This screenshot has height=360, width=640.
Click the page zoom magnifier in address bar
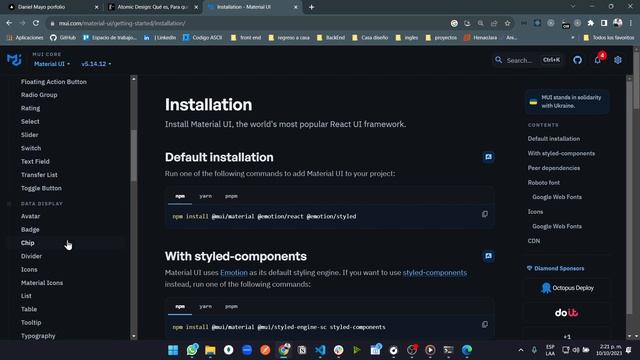(x=481, y=23)
